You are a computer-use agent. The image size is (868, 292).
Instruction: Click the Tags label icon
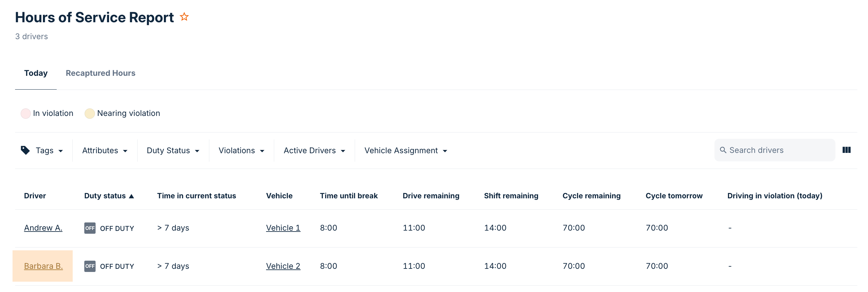(x=25, y=150)
